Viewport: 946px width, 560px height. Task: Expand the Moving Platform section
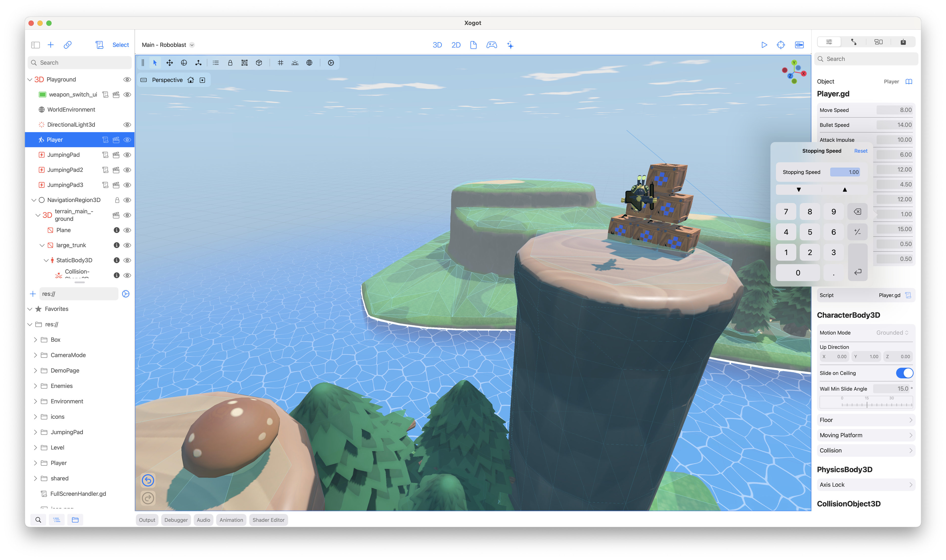coord(866,435)
